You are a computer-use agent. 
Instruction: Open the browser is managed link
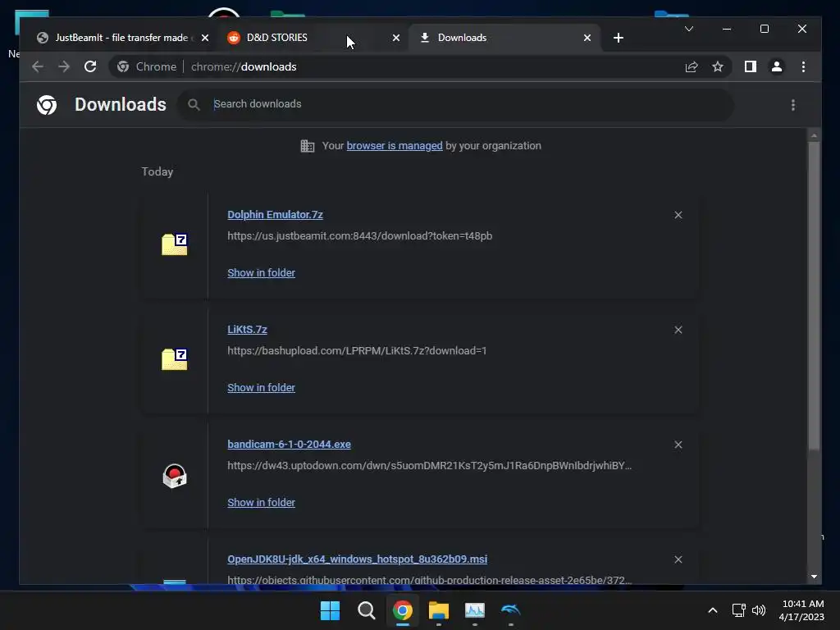tap(395, 146)
